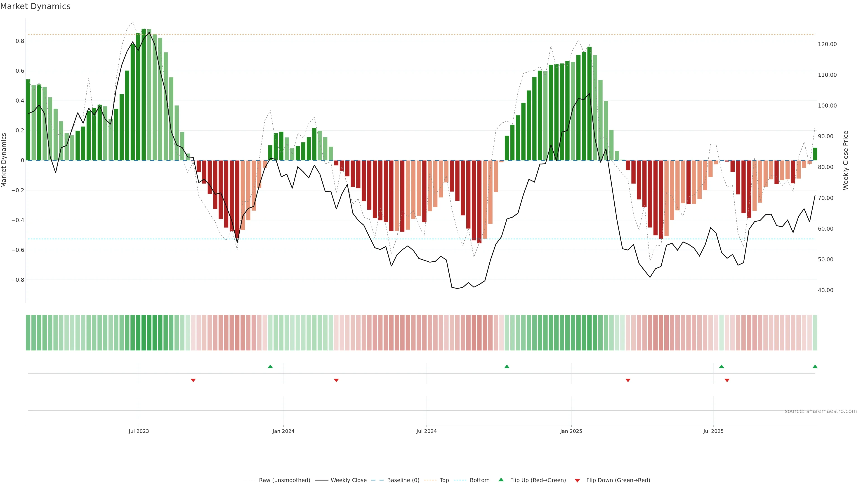Click the Jul 2024 x-axis label
The width and height of the screenshot is (868, 488).
[426, 431]
